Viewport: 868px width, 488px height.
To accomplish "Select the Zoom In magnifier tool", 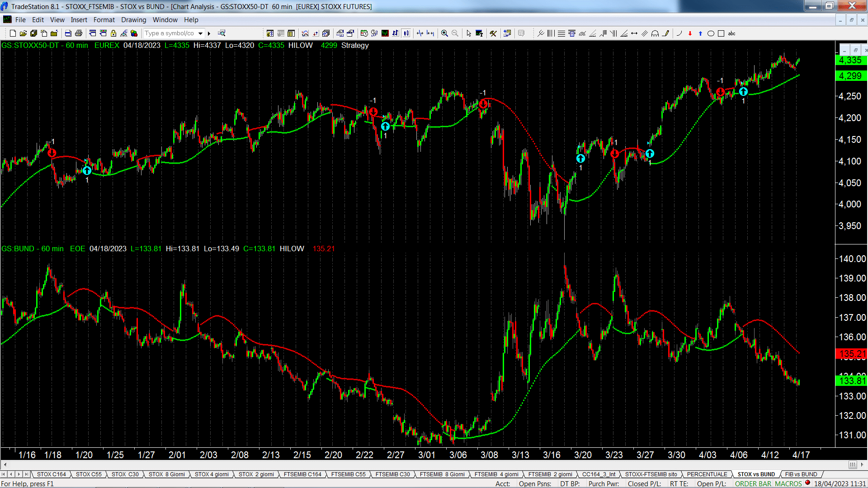I will click(444, 33).
